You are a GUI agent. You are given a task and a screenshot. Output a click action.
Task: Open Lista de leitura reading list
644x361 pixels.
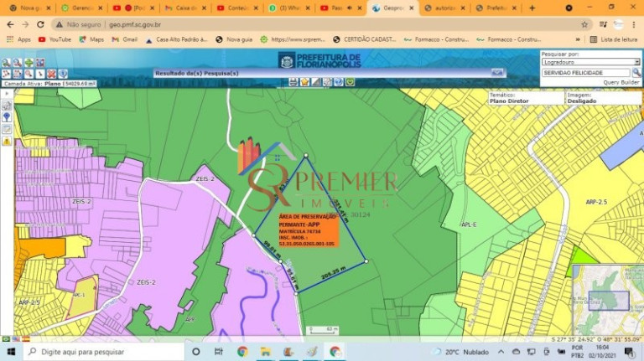coord(614,39)
